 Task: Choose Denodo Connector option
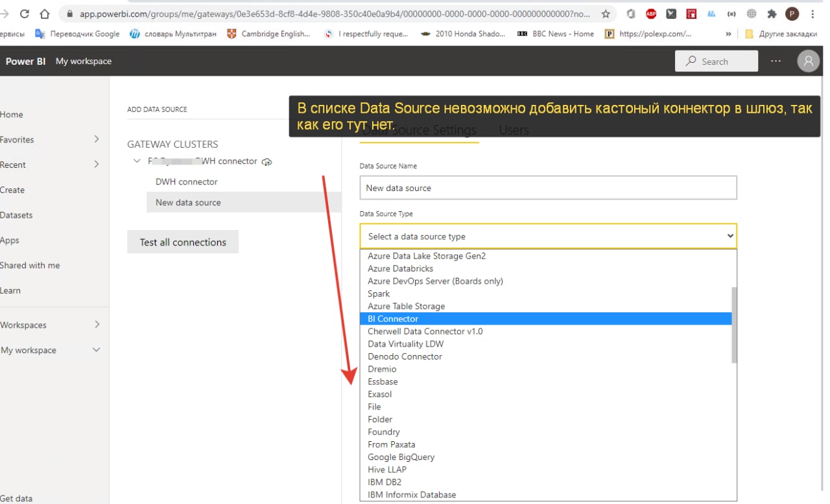click(x=545, y=356)
